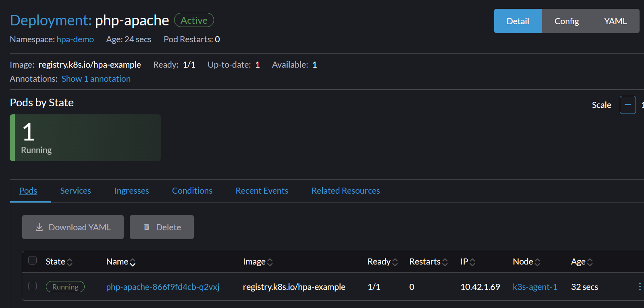Image resolution: width=644 pixels, height=308 pixels.
Task: Sort pods by the Restarts column
Action: point(428,262)
